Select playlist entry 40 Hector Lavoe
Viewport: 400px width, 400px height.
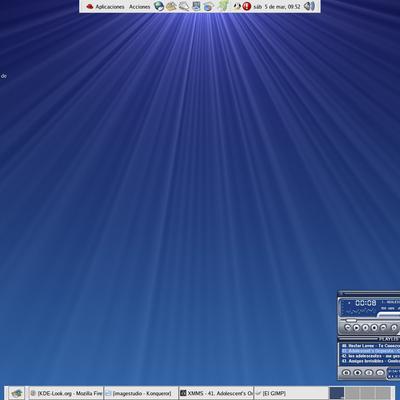click(370, 346)
